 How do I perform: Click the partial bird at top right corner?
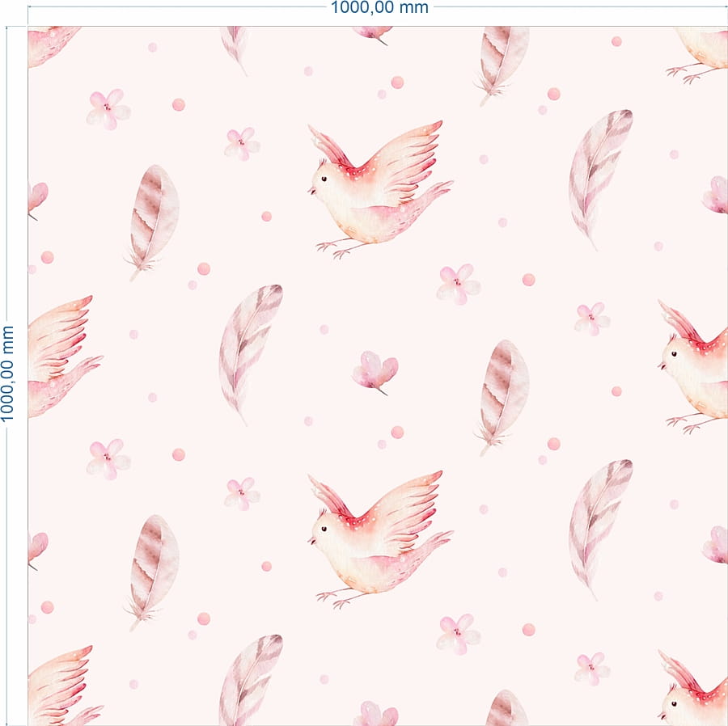click(x=696, y=55)
